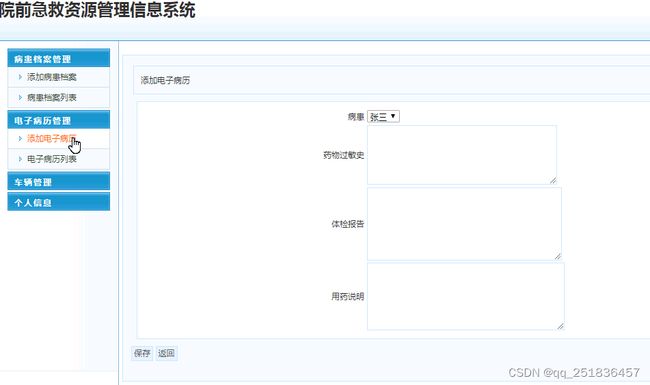Focus the 药物过敏史 text area
Viewport: 650px width, 385px height.
(462, 155)
